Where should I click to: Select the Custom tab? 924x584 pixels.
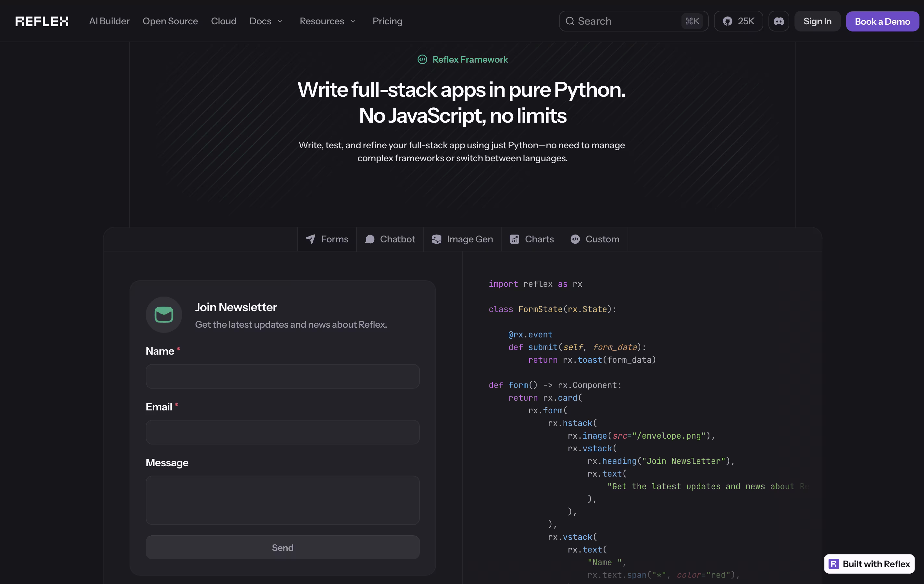point(595,239)
